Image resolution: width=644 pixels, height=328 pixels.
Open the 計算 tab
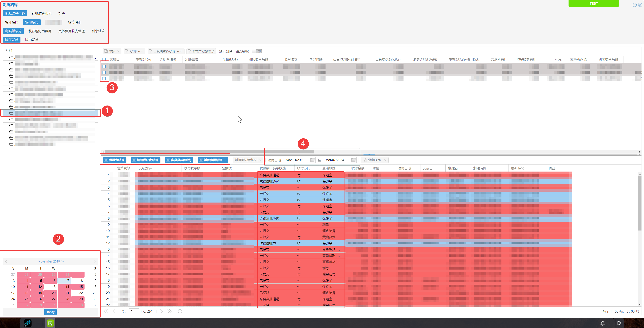coord(62,13)
